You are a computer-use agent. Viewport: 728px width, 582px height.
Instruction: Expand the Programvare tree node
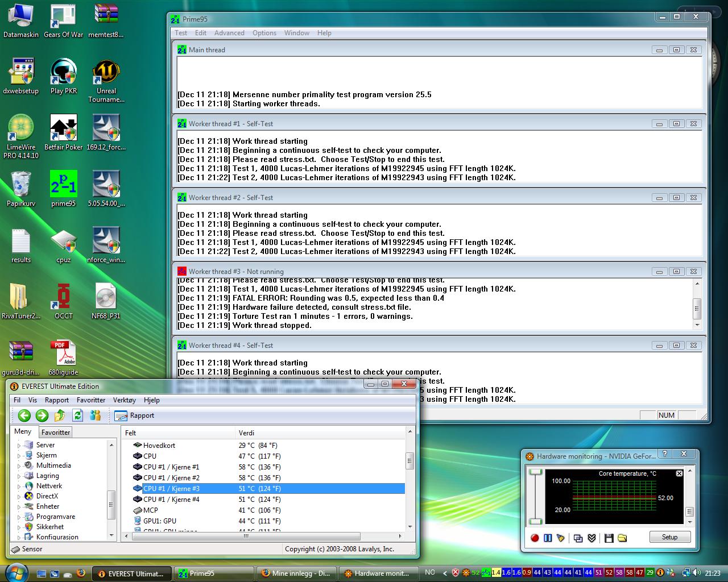[x=19, y=517]
